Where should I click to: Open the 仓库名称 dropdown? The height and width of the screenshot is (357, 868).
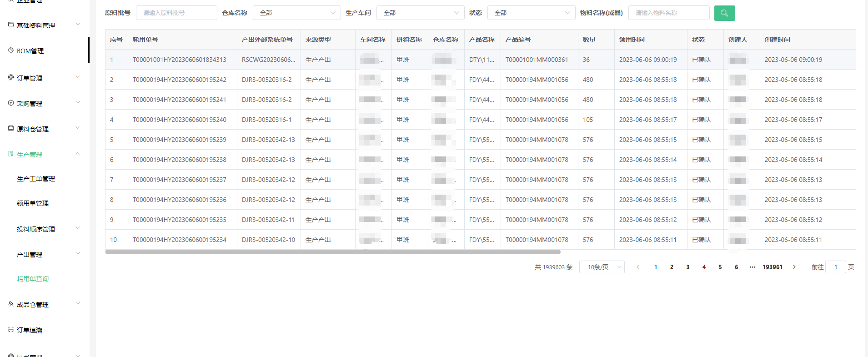[x=296, y=13]
